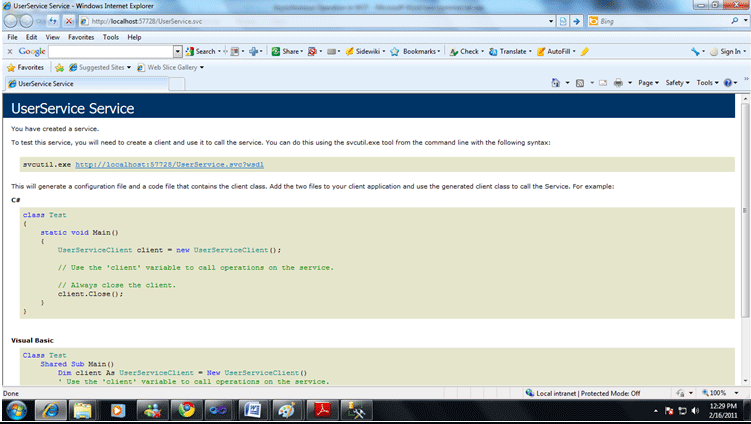The image size is (751, 424).
Task: Click Sign In on Google Toolbar
Action: click(726, 51)
